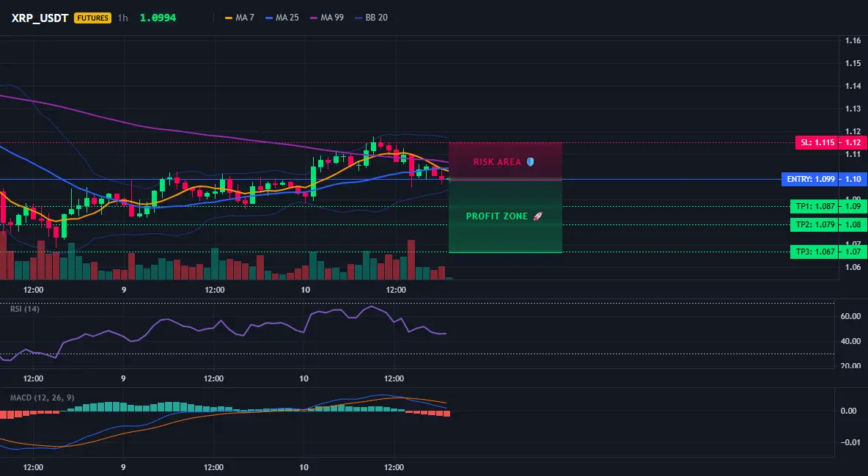Click the 1.13 price axis value

click(853, 109)
